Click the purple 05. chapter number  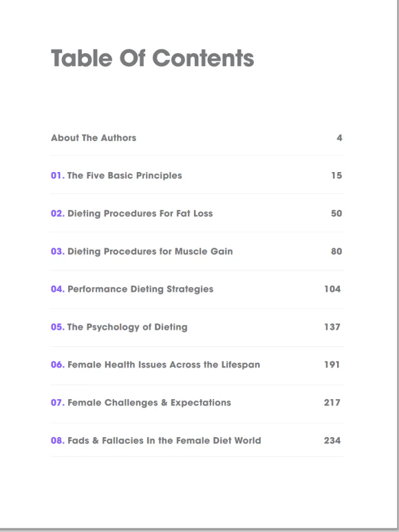point(58,327)
